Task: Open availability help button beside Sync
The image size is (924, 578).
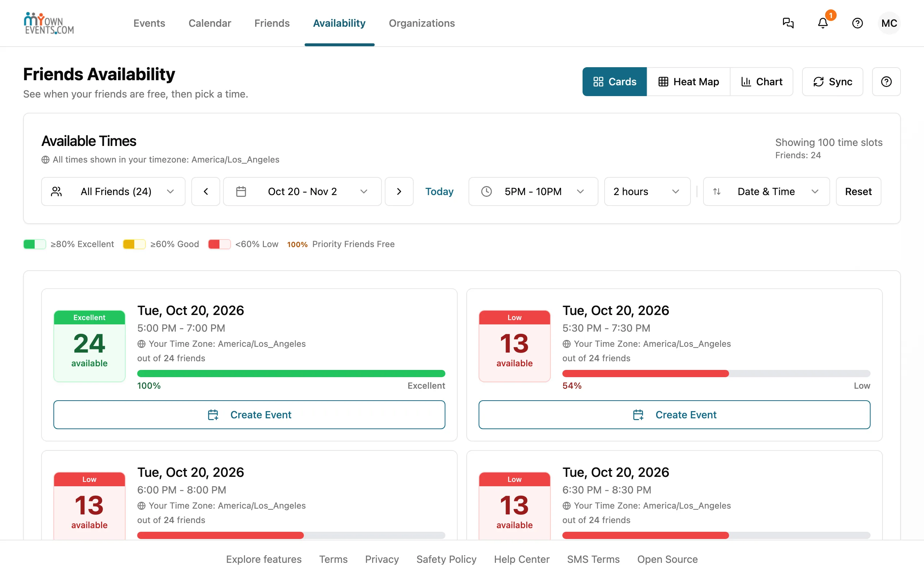Action: [886, 81]
